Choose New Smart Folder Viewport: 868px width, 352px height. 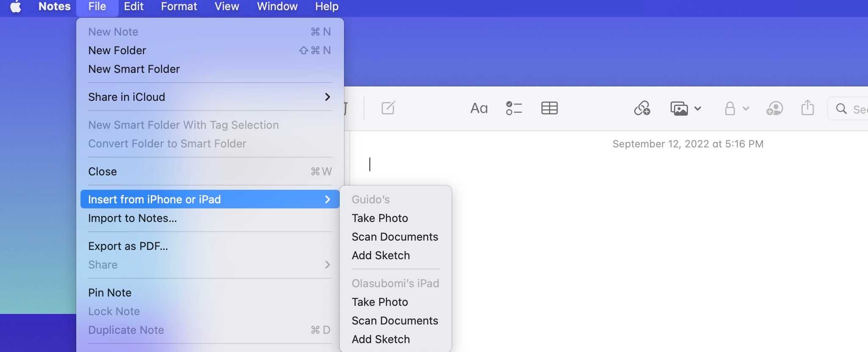click(134, 69)
